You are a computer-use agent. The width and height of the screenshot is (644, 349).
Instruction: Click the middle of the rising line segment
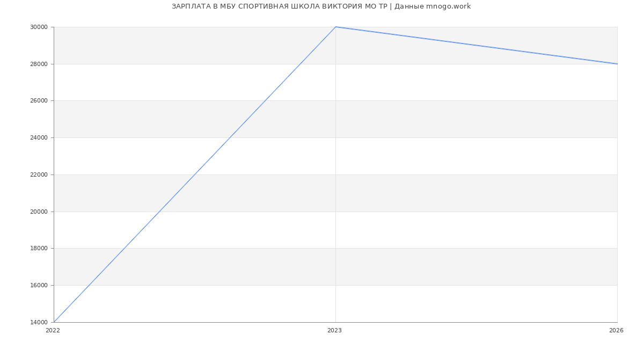(195, 174)
